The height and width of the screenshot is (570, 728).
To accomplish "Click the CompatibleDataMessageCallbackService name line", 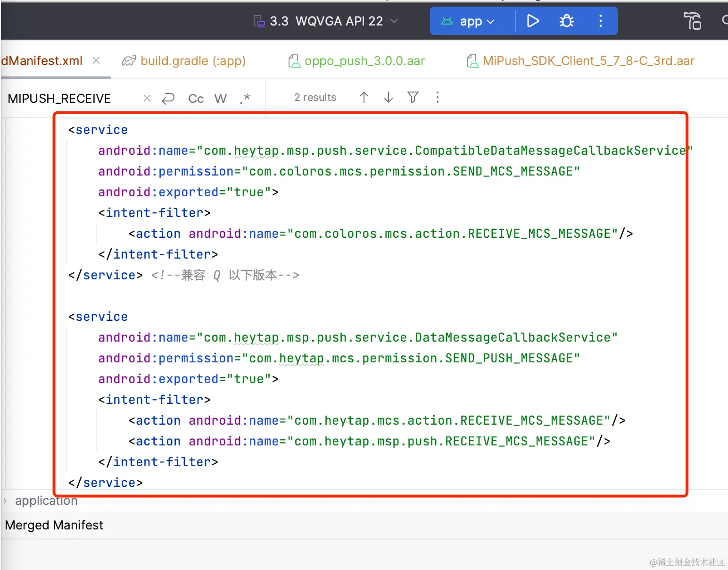I will coord(395,151).
